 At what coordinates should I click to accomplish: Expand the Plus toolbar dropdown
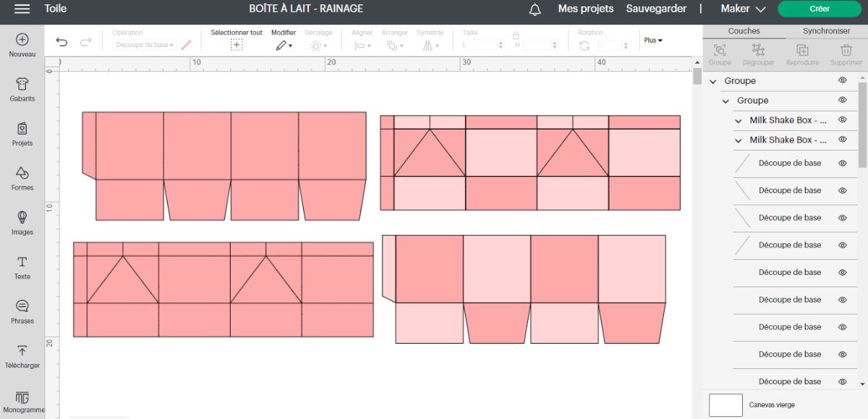click(653, 41)
